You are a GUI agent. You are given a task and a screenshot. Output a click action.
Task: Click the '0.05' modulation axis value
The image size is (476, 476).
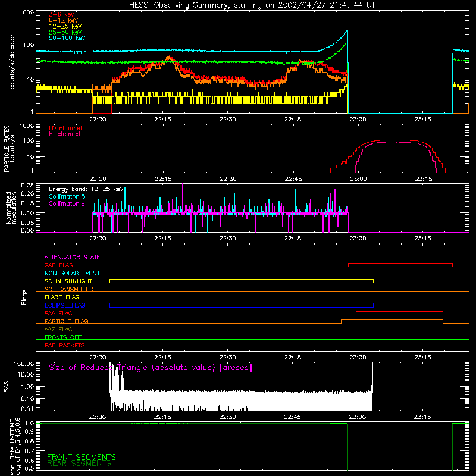click(x=27, y=223)
